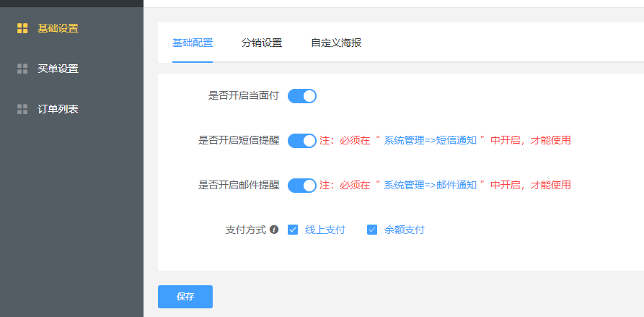Turn off the 是否开启邮件提醒 switch

(302, 186)
